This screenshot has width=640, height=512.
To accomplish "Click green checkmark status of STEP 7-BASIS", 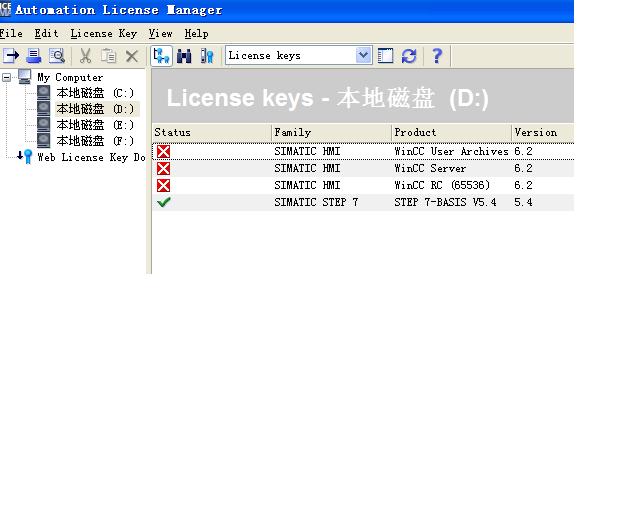I will coord(164,202).
